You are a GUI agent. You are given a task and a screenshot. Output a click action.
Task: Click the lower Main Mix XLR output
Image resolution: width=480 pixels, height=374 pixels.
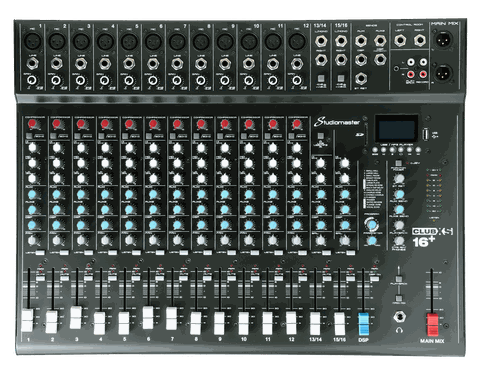point(444,72)
